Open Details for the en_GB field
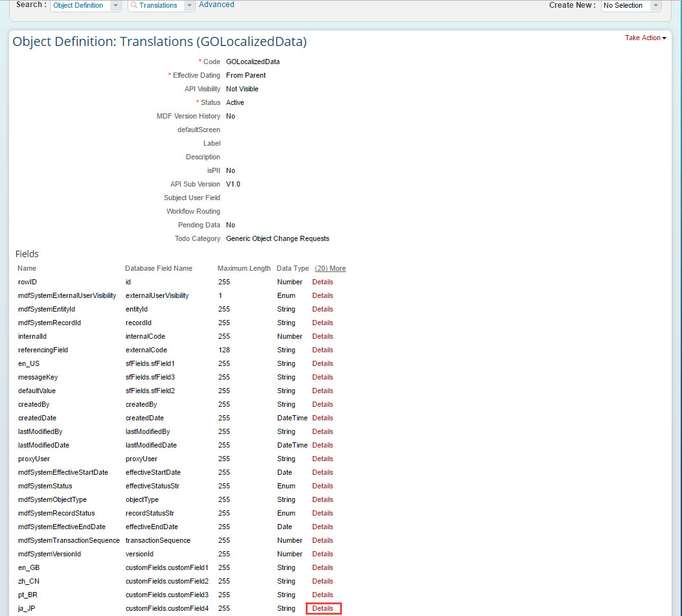This screenshot has width=682, height=616. point(323,567)
